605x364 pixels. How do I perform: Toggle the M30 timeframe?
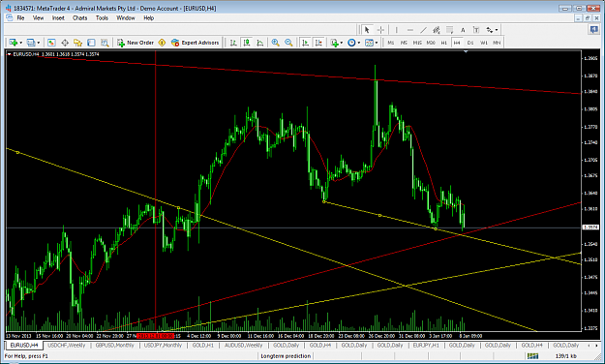coord(431,43)
